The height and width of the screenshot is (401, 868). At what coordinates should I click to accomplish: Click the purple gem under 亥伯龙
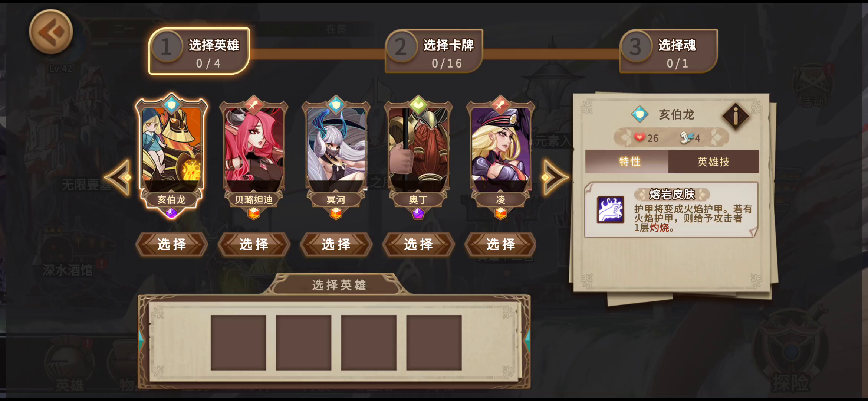(171, 213)
